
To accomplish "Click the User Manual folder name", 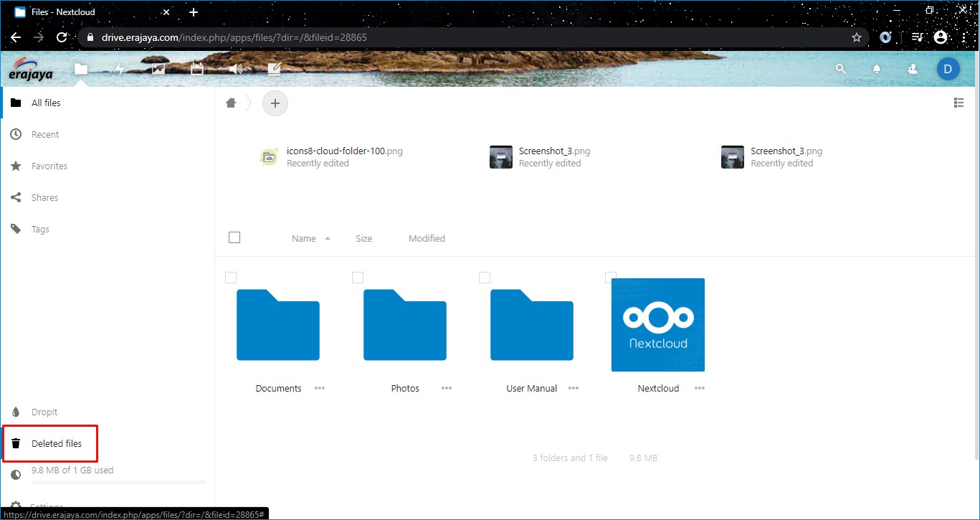I will pos(532,388).
